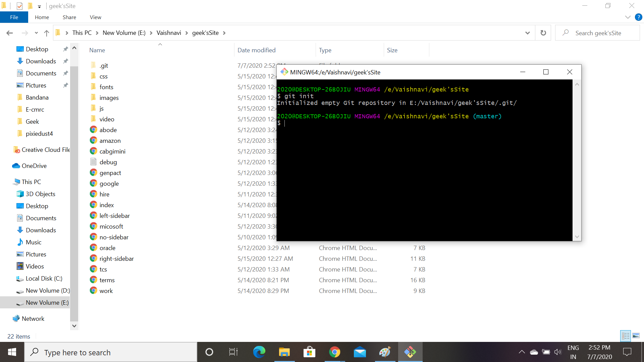Image resolution: width=644 pixels, height=362 pixels.
Task: Open the Home ribbon tab
Action: click(x=42, y=17)
